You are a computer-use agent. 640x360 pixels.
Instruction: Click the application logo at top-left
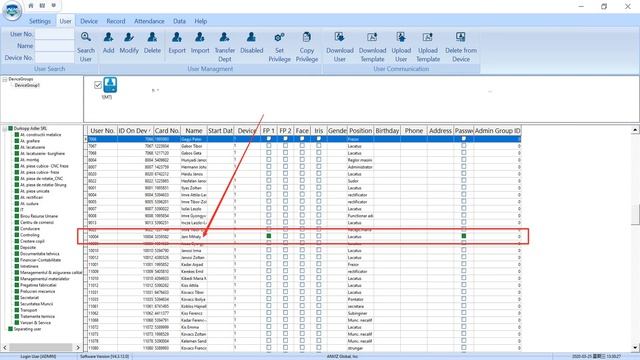12,10
